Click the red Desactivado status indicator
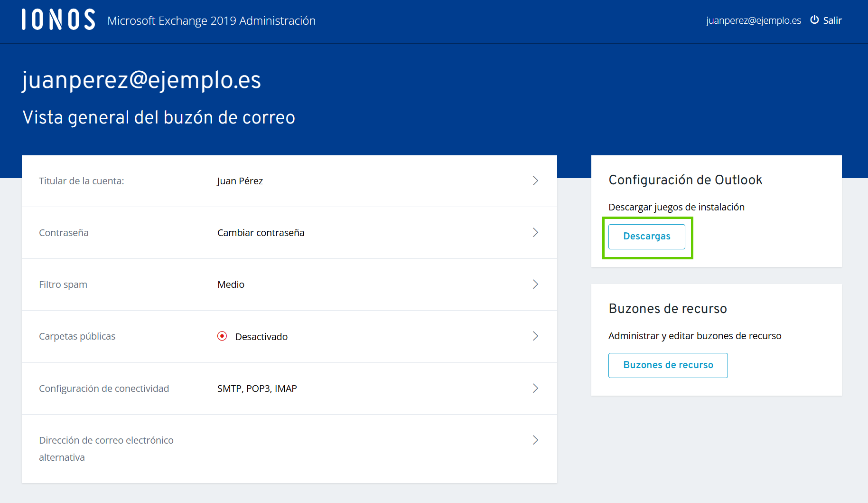The height and width of the screenshot is (503, 868). pos(222,336)
